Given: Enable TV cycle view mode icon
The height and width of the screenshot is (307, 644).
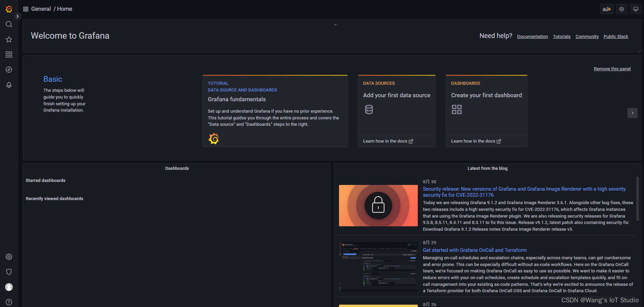Looking at the screenshot, I should [x=635, y=9].
